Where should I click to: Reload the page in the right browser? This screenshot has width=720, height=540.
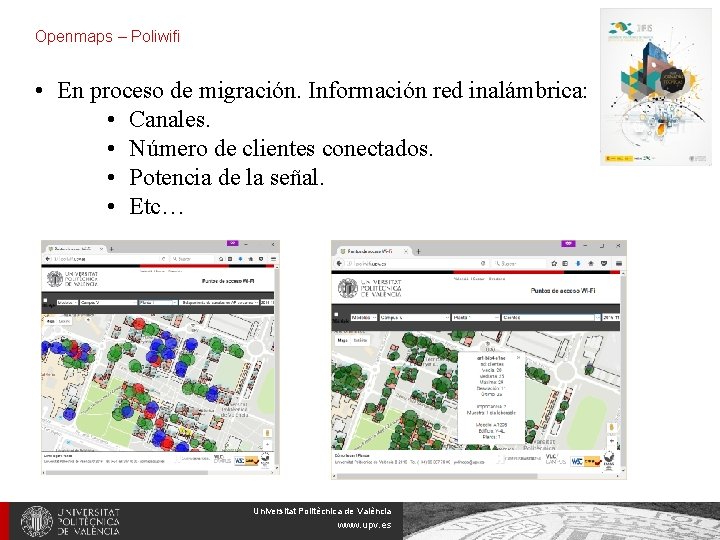point(483,264)
